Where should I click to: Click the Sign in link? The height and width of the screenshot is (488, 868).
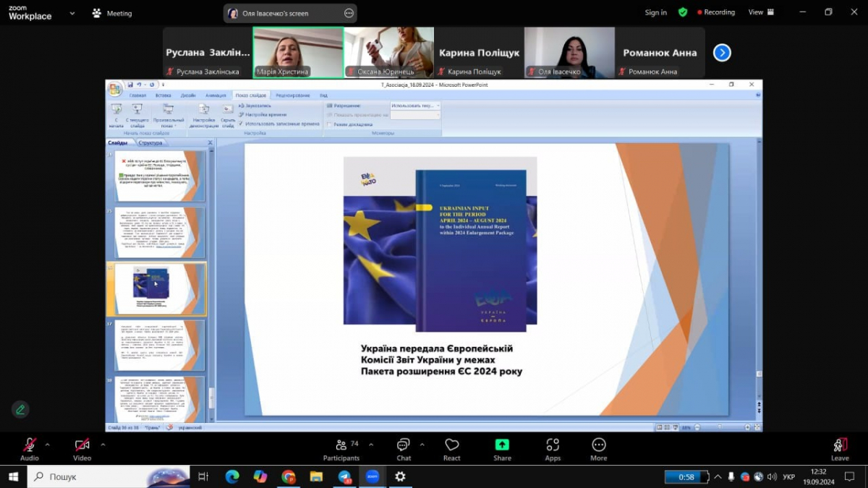click(x=655, y=12)
